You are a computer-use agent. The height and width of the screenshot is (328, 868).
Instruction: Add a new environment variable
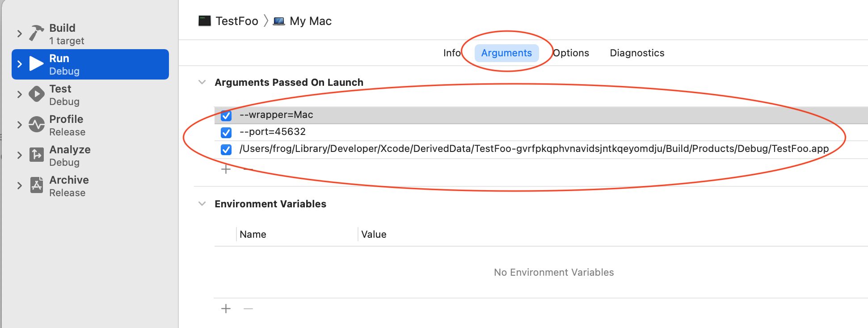point(226,309)
